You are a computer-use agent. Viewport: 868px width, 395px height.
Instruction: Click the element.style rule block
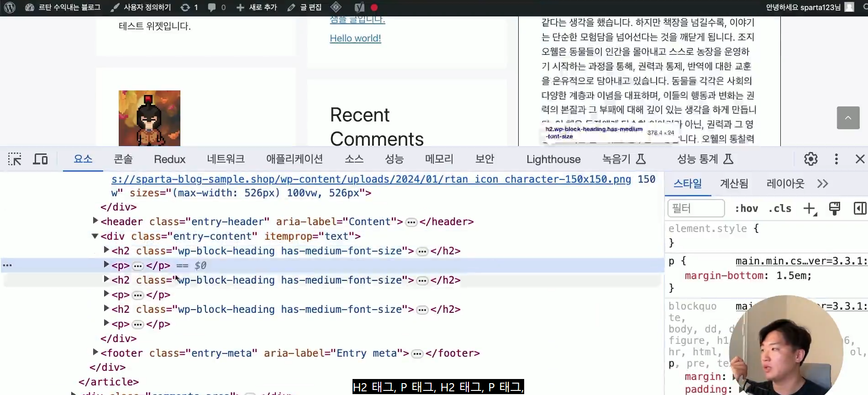click(766, 236)
